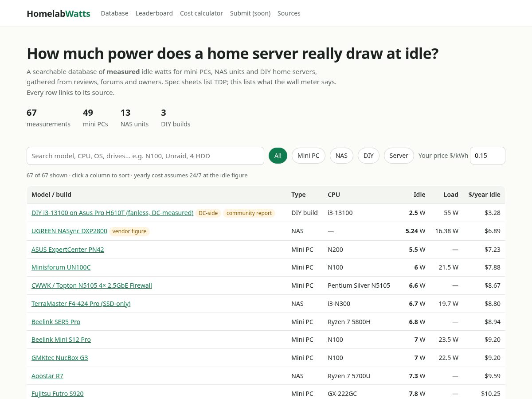Image resolution: width=532 pixels, height=399 pixels.
Task: Click the Your price $/kWh label
Action: click(x=443, y=156)
